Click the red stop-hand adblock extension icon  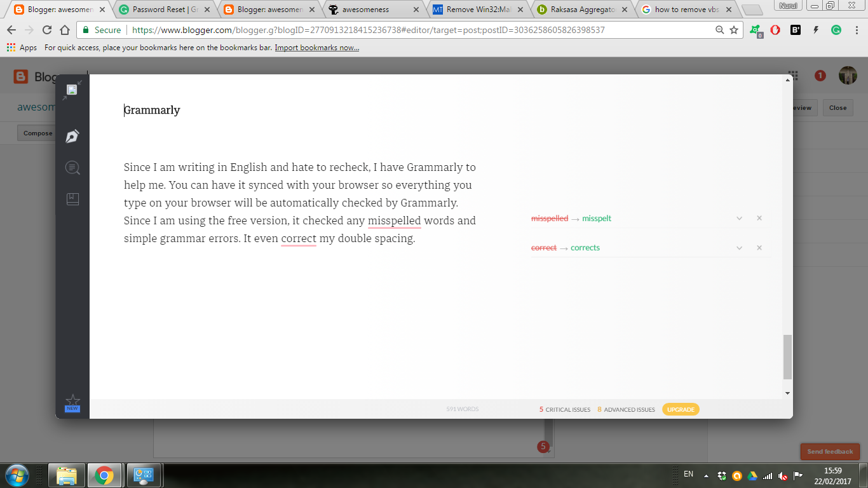775,30
